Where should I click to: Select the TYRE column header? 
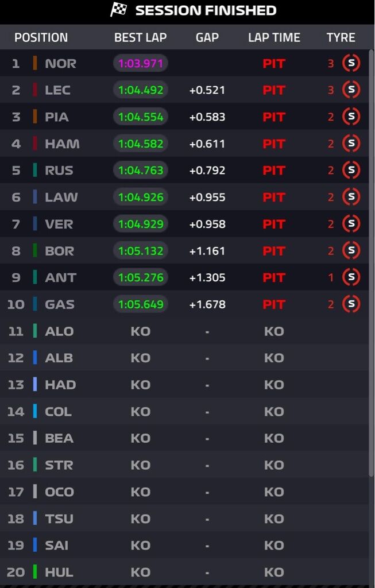click(341, 37)
